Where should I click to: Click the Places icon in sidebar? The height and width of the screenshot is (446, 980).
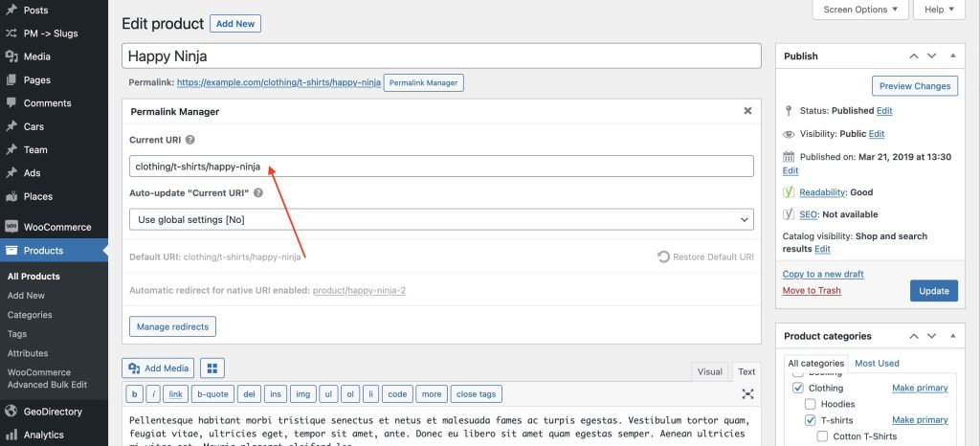(11, 196)
